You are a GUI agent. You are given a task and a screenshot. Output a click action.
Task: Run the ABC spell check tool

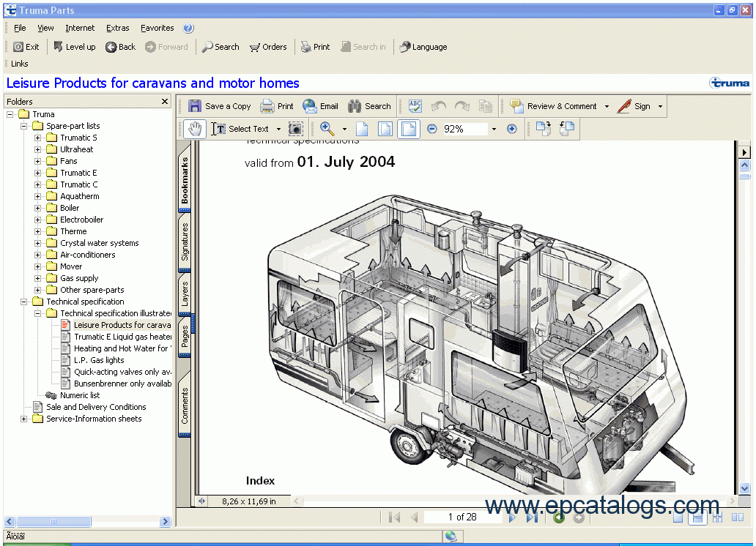click(415, 106)
